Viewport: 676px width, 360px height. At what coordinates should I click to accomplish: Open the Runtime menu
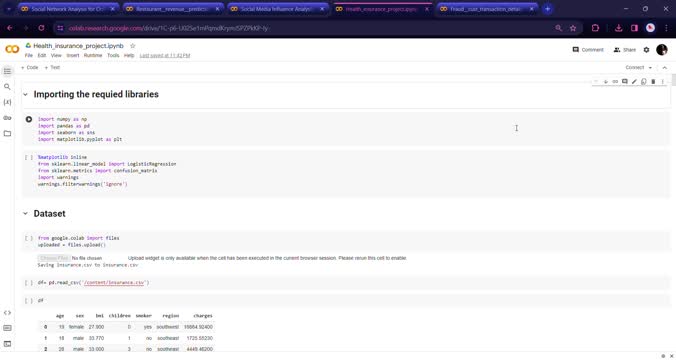coord(93,56)
